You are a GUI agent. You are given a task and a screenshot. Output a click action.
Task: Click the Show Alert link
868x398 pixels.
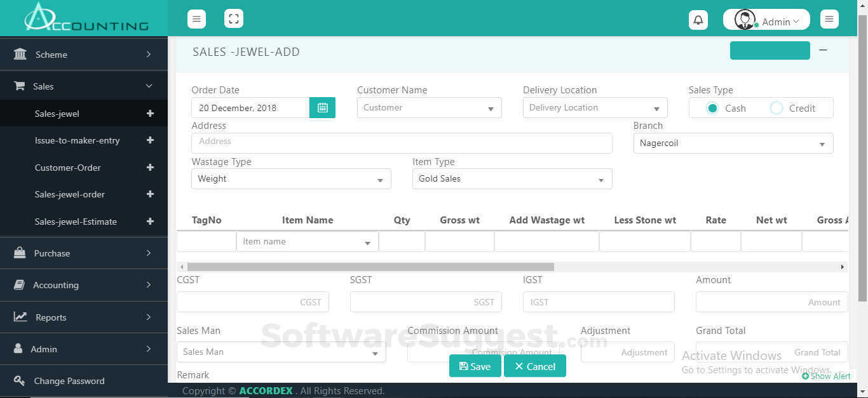coord(826,376)
